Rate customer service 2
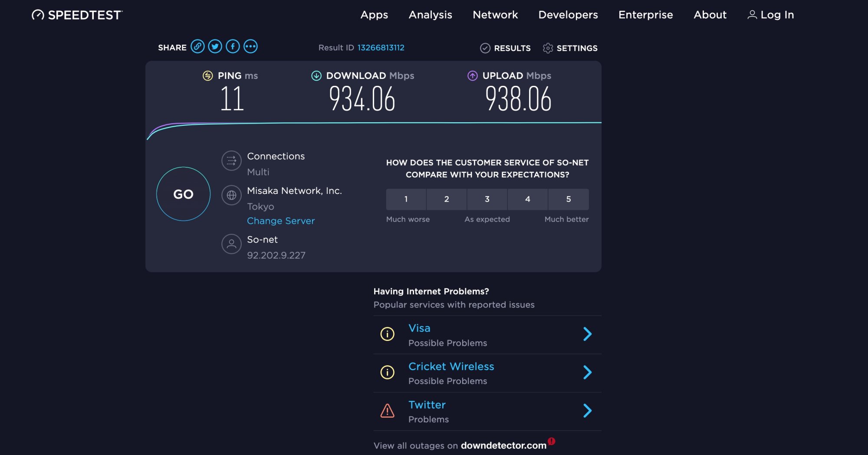Image resolution: width=868 pixels, height=455 pixels. (x=447, y=199)
